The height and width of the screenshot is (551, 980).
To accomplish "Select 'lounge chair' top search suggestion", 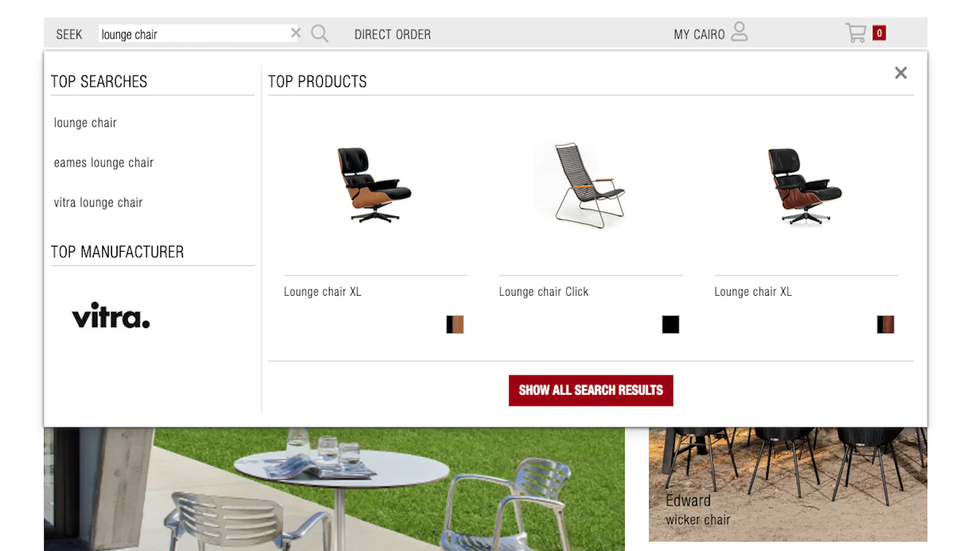I will (85, 122).
